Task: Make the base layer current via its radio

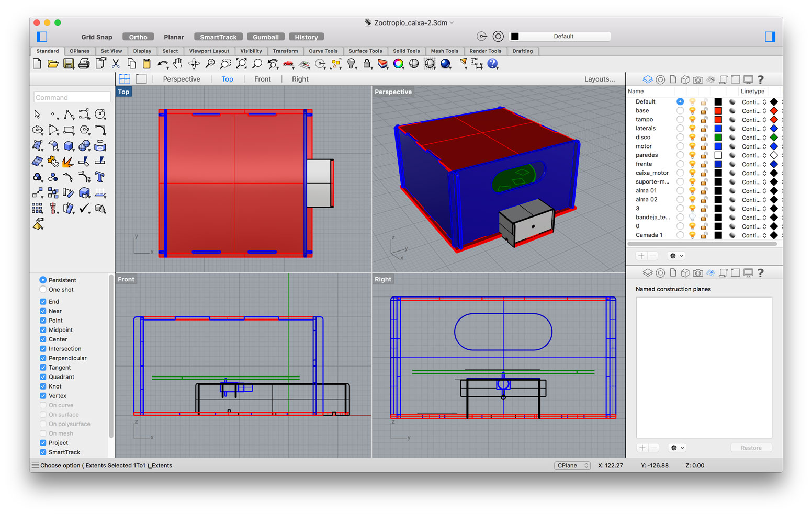Action: (680, 111)
